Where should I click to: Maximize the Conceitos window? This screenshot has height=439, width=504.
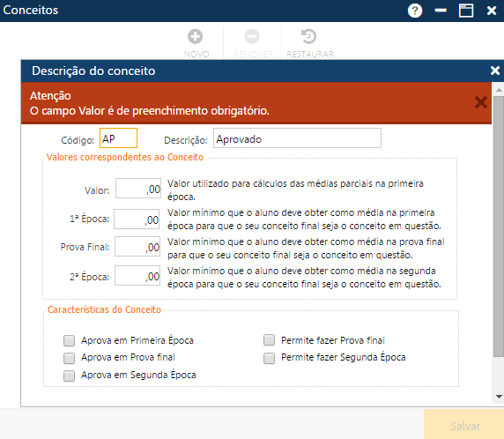(x=466, y=11)
